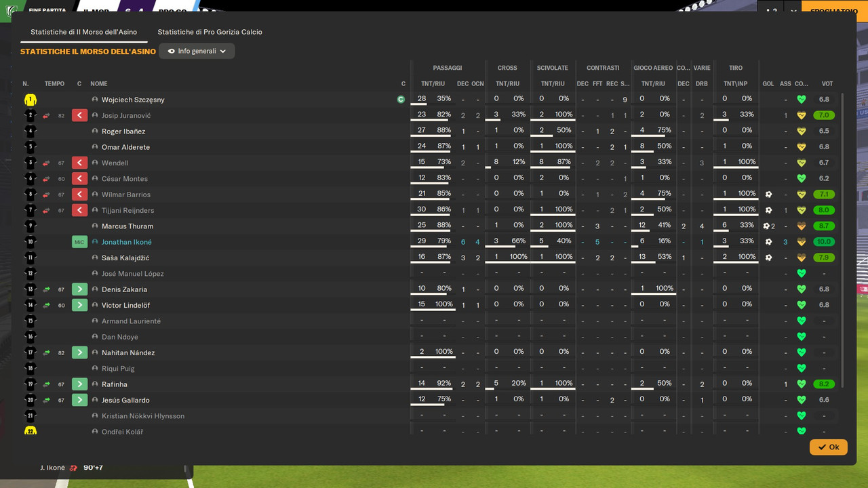Confirm with the Ok button
The width and height of the screenshot is (868, 488).
click(x=828, y=447)
